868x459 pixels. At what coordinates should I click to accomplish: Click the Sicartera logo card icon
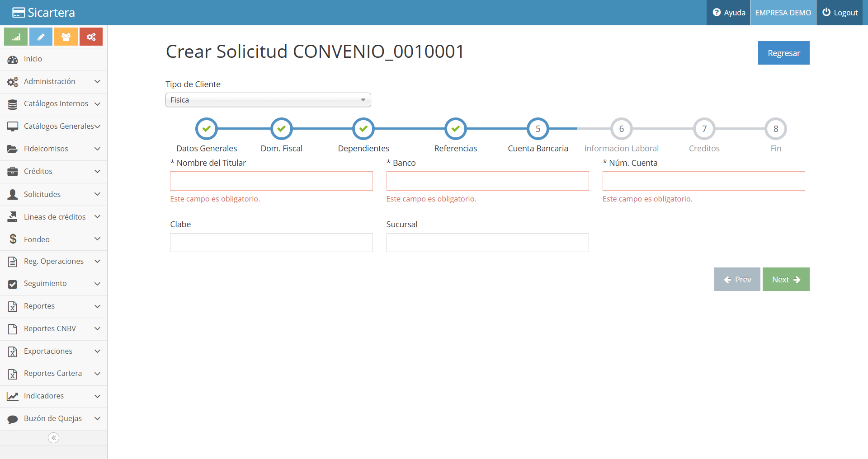pyautogui.click(x=19, y=13)
